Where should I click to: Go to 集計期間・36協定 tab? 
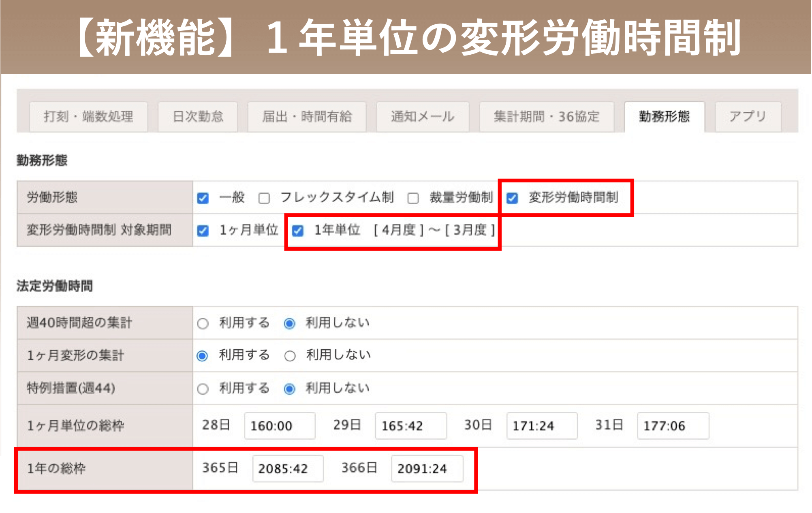tap(547, 117)
